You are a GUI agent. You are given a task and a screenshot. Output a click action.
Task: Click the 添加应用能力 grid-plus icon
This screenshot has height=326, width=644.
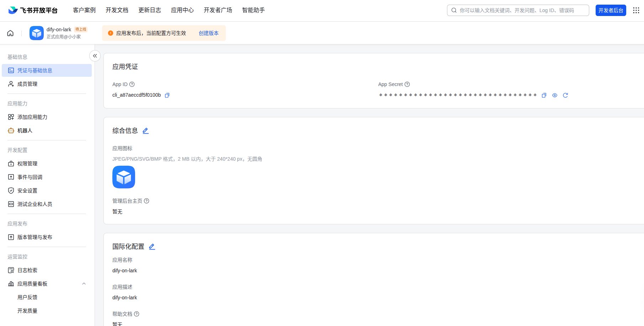coord(11,117)
